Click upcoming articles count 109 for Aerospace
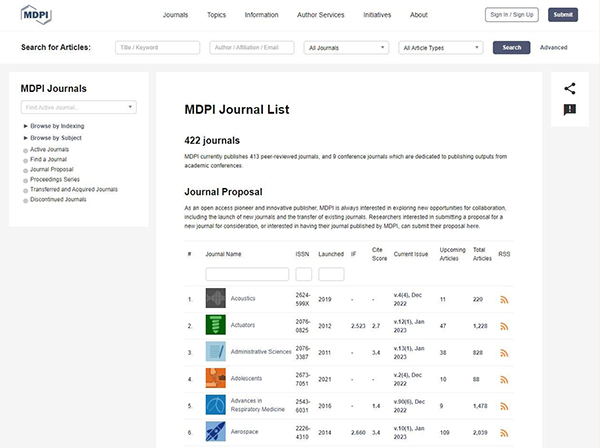600x448 pixels. click(444, 432)
